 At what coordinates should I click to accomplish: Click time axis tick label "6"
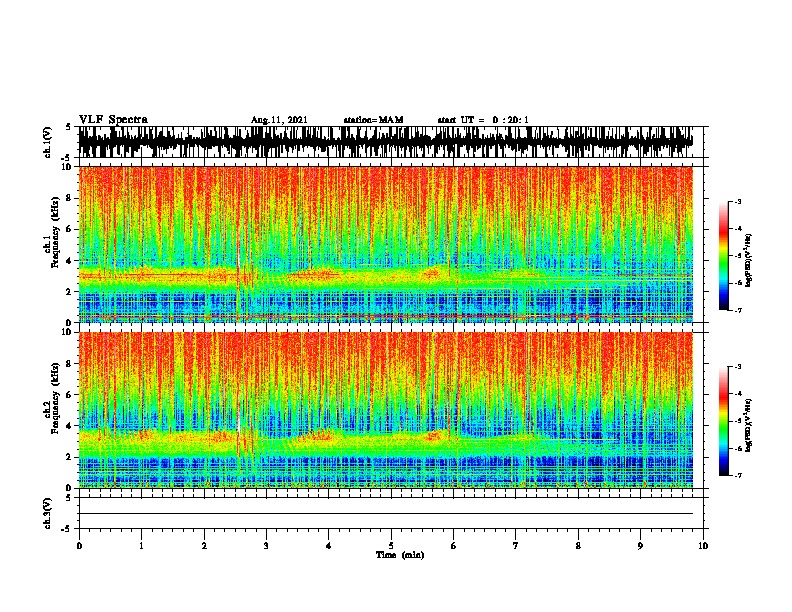coord(454,546)
